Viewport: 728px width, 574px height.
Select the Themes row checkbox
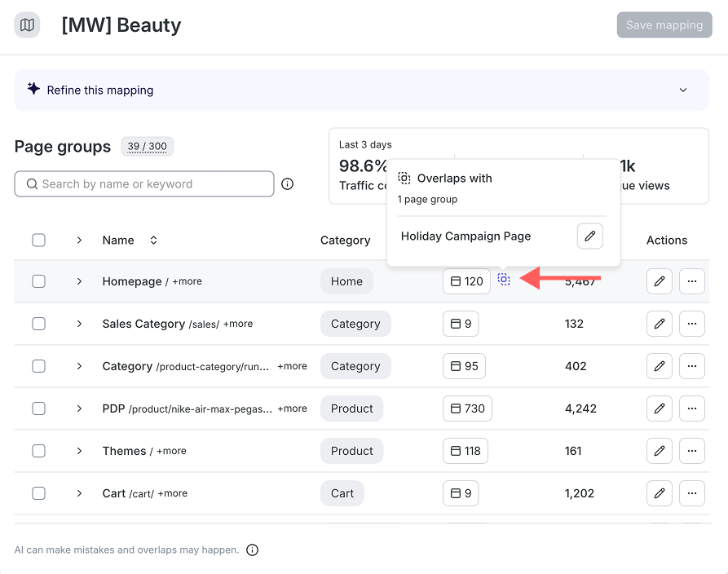pyautogui.click(x=38, y=450)
